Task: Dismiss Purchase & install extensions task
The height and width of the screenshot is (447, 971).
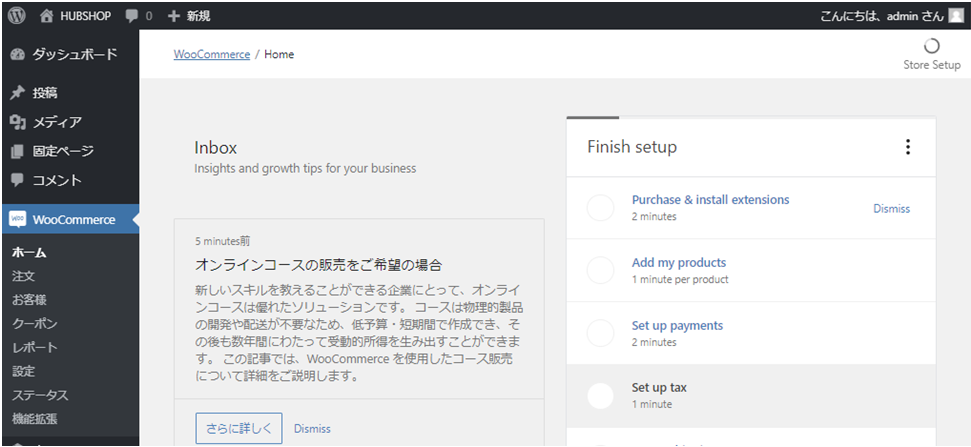Action: point(892,209)
